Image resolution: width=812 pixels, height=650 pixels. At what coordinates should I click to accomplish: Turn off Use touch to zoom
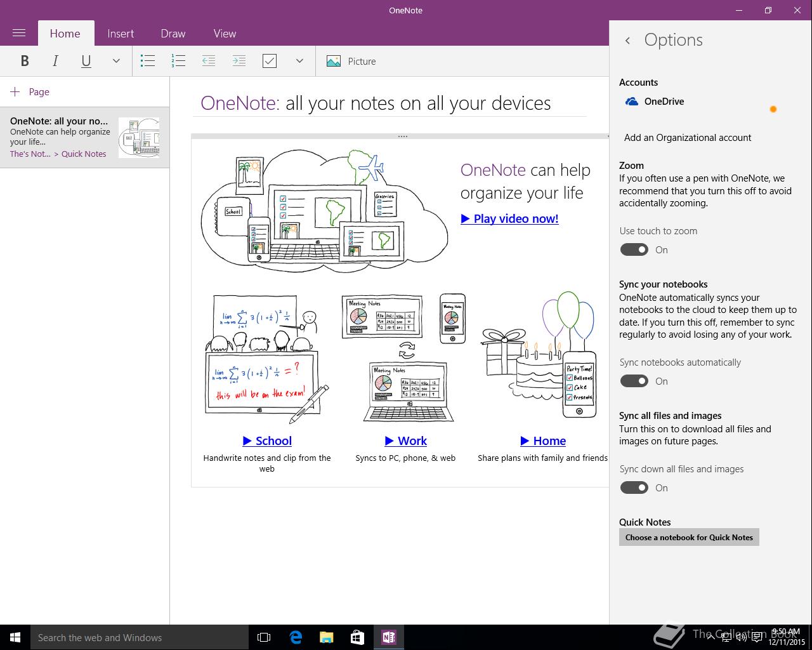[634, 249]
